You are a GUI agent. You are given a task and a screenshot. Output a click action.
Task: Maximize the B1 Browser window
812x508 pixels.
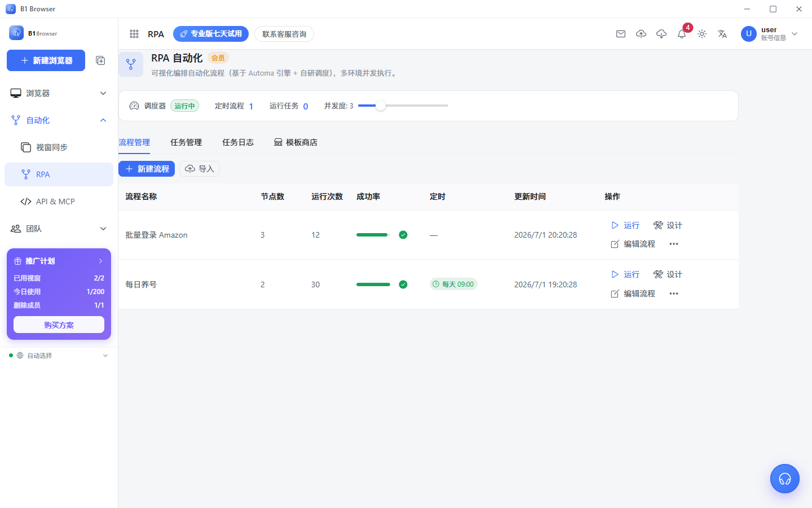point(773,9)
